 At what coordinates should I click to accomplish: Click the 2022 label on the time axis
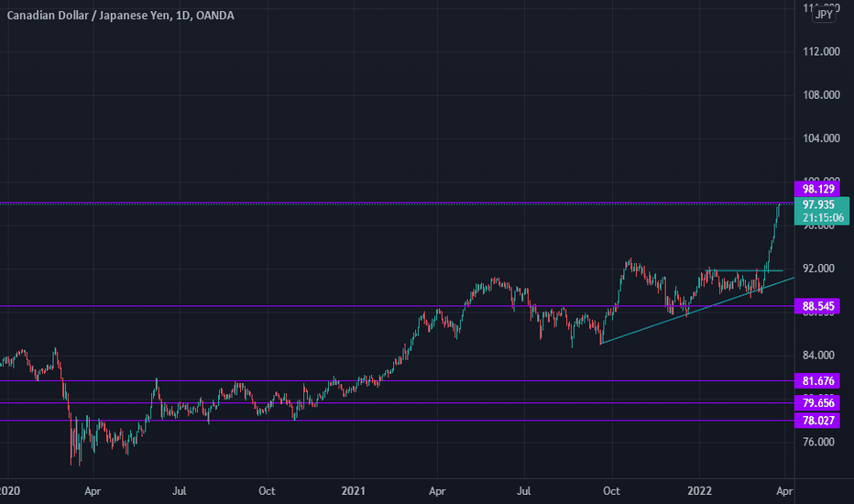[699, 491]
